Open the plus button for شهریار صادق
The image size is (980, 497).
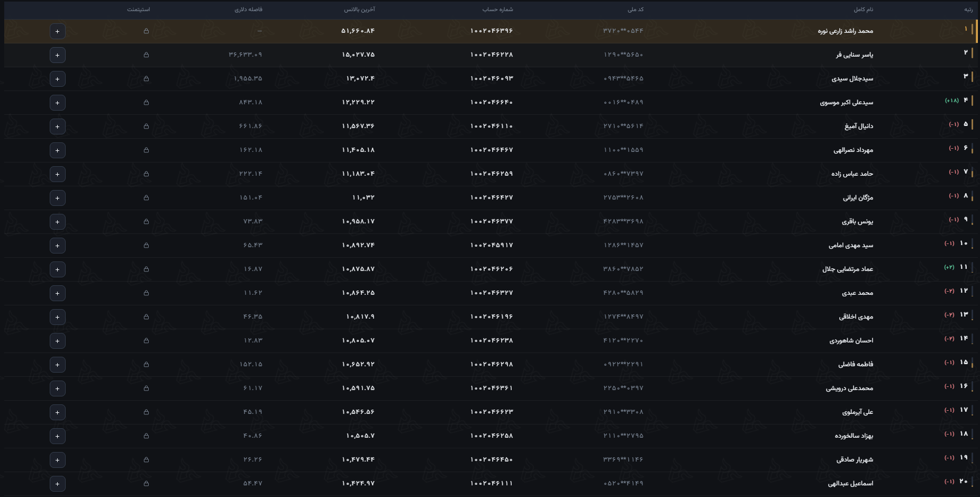(x=58, y=460)
